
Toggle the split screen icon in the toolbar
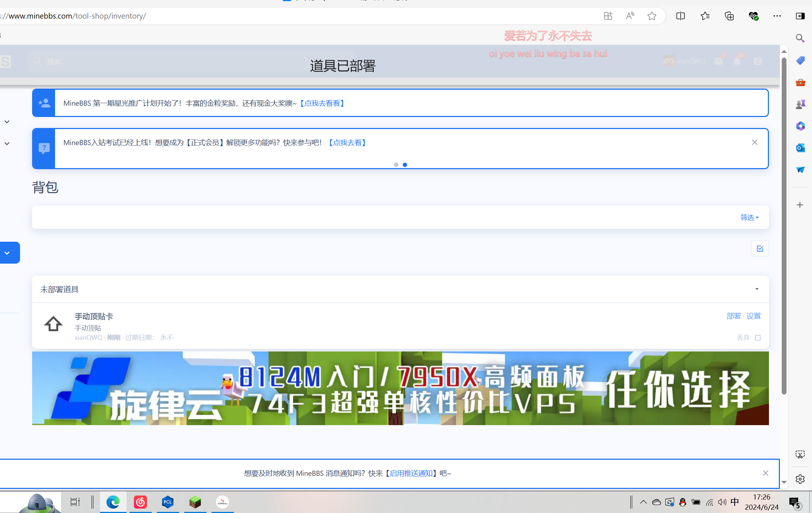coord(680,16)
